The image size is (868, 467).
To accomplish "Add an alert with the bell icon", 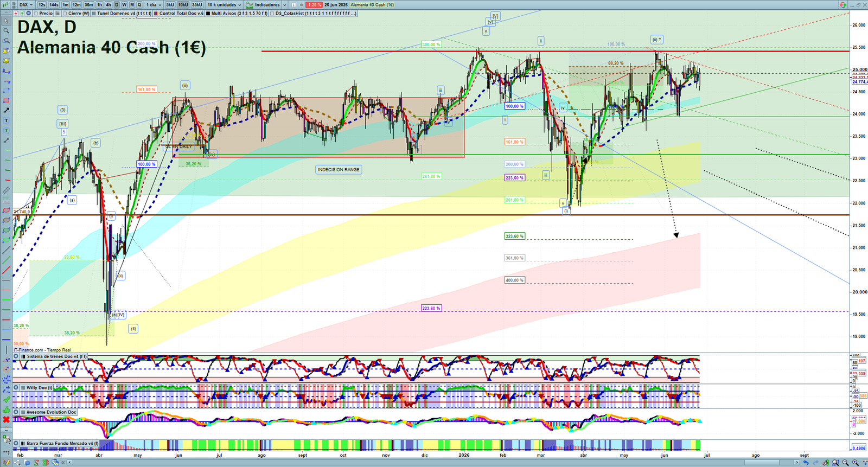I will pyautogui.click(x=6, y=61).
